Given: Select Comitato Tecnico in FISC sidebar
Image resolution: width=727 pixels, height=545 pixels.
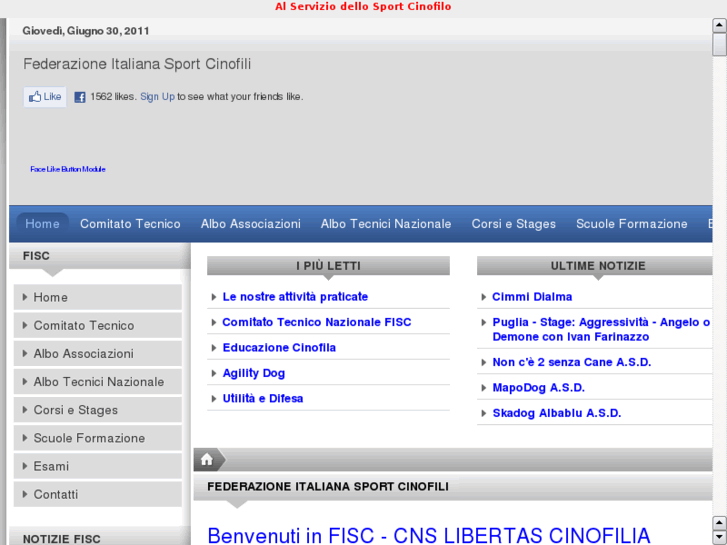Looking at the screenshot, I should (x=98, y=326).
